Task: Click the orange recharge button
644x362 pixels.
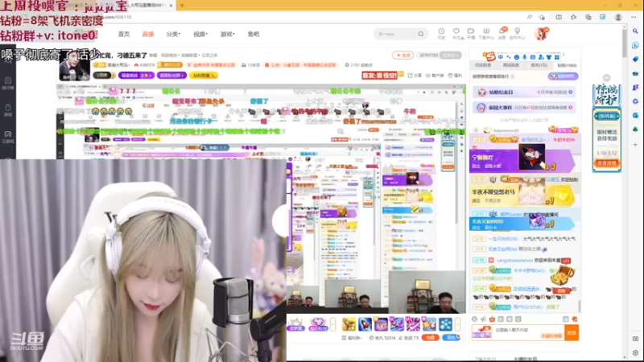Action: 430,337
